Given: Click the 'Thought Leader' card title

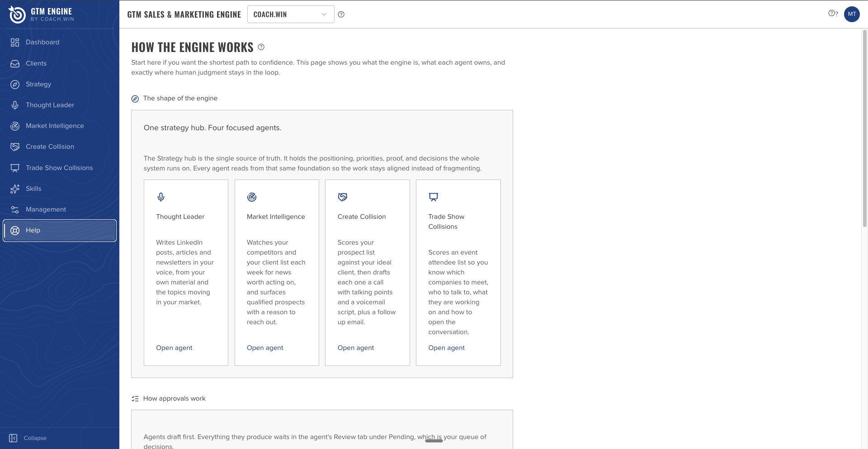Looking at the screenshot, I should [180, 217].
